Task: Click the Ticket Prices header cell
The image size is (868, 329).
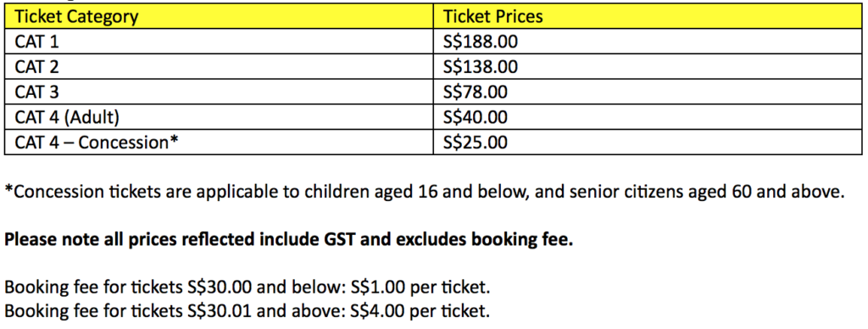Action: [x=647, y=16]
